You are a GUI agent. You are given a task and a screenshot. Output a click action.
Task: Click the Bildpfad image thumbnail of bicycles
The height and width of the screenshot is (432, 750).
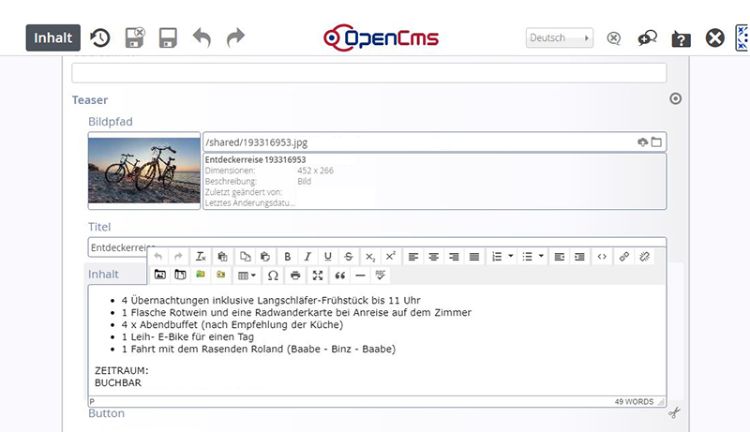(x=144, y=170)
